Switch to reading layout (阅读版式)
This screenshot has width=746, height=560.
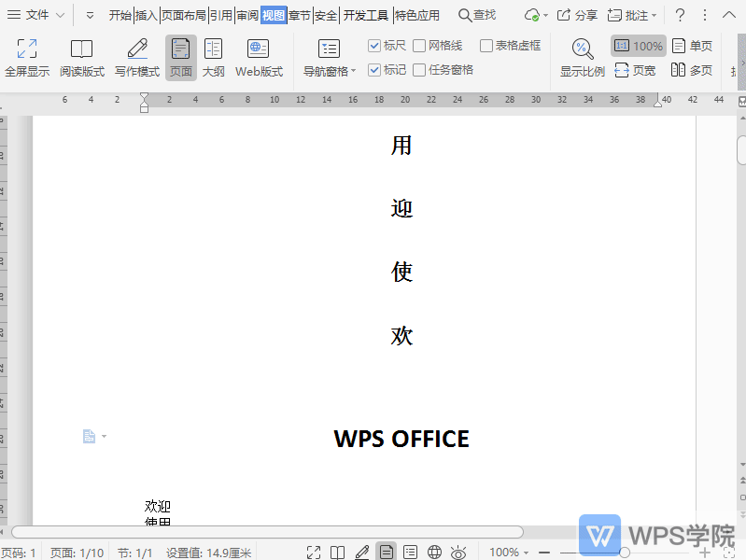(82, 58)
